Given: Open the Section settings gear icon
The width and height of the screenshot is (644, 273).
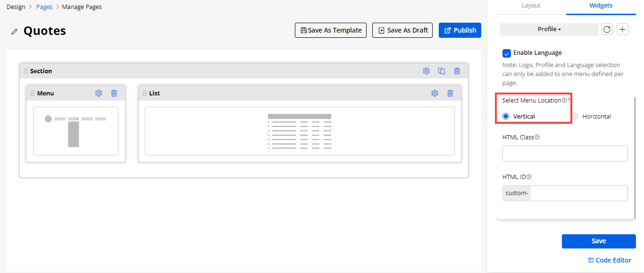Looking at the screenshot, I should [x=426, y=71].
